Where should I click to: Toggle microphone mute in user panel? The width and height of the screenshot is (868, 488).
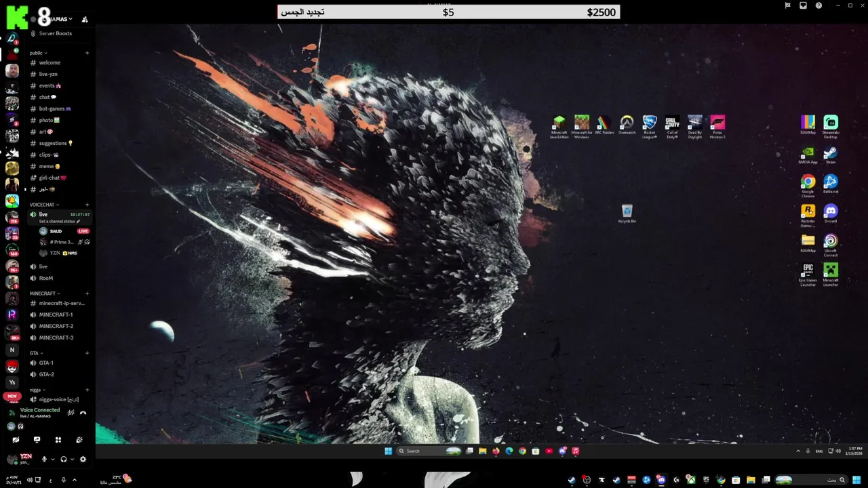pos(45,460)
